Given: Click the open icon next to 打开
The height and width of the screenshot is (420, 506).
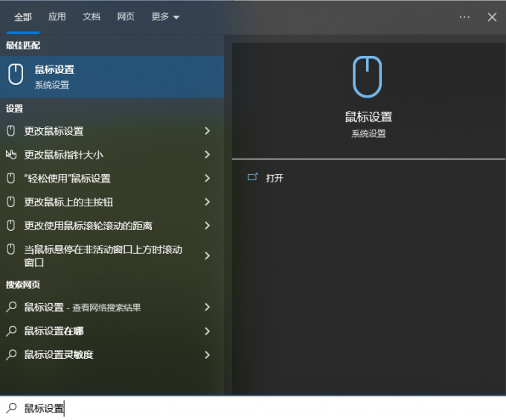Looking at the screenshot, I should [x=252, y=177].
